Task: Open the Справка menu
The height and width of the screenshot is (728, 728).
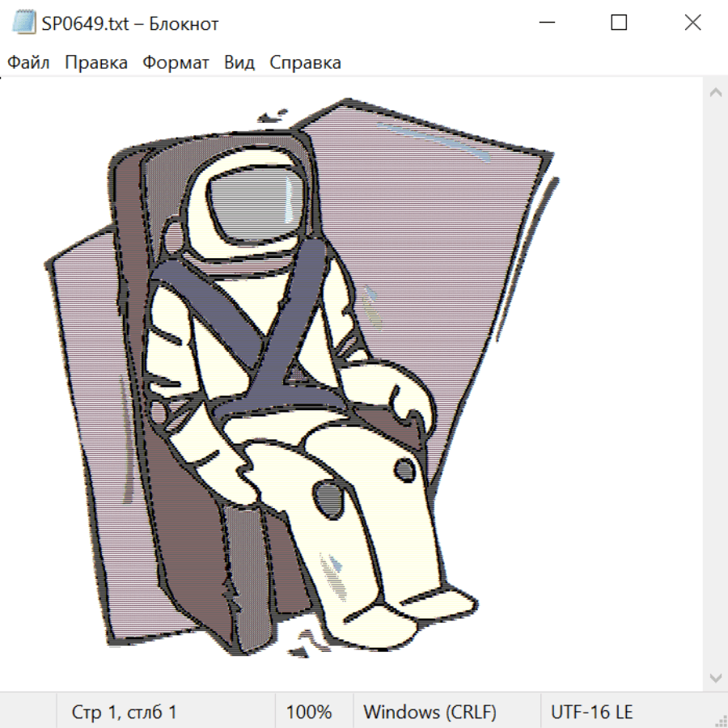Action: (x=305, y=63)
